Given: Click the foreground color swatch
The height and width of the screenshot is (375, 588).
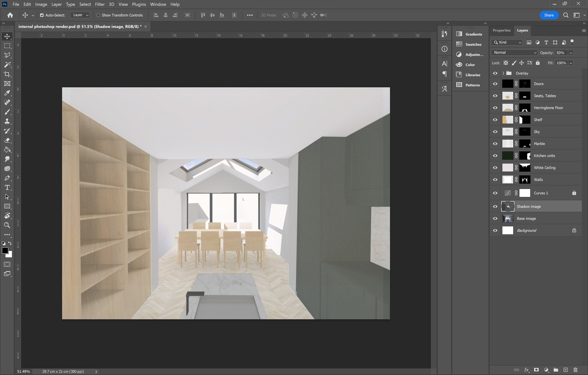Looking at the screenshot, I should [4, 250].
